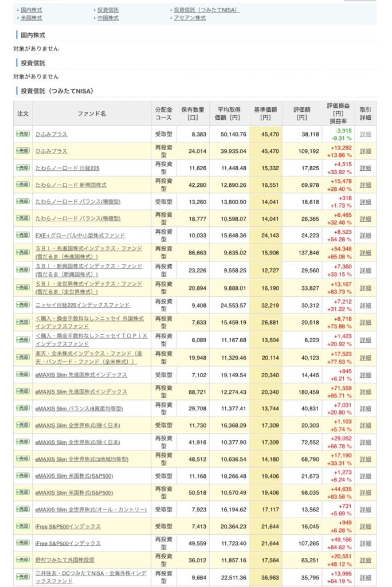Click 売却 for eMAXIS Slim 全世界株式(オール・カントリー)
Image resolution: width=392 pixels, height=587 pixels.
tap(23, 509)
